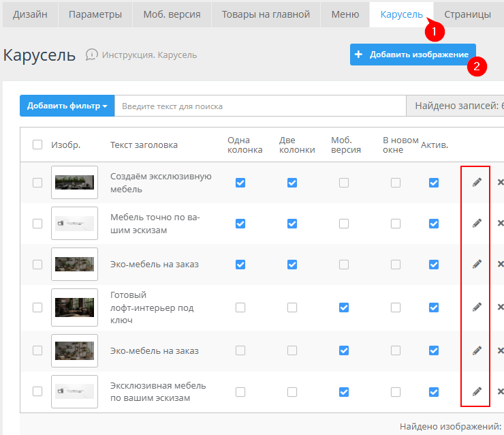Edit 'Готовый лофт-интерьер под ключ' slide
The width and height of the screenshot is (504, 435).
477,307
